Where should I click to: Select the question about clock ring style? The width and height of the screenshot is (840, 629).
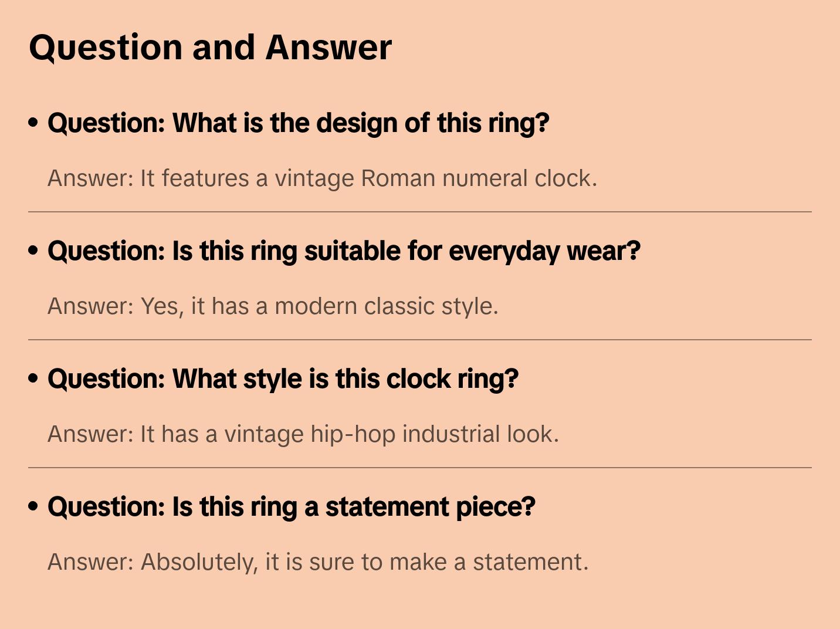click(x=283, y=379)
